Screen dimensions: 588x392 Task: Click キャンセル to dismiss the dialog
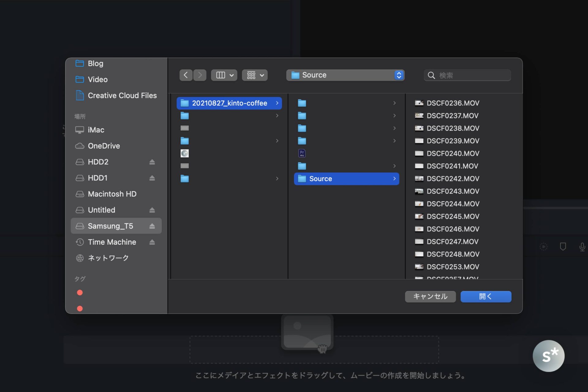[x=430, y=296]
